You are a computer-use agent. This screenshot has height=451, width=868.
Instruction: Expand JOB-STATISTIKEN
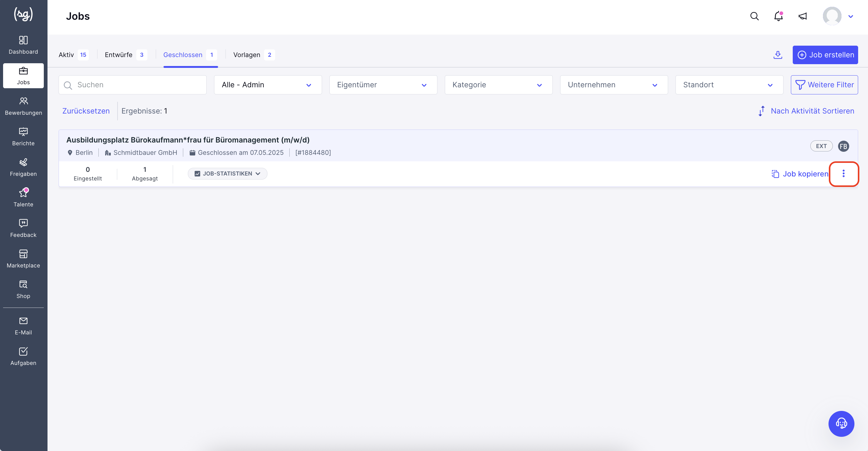(227, 174)
